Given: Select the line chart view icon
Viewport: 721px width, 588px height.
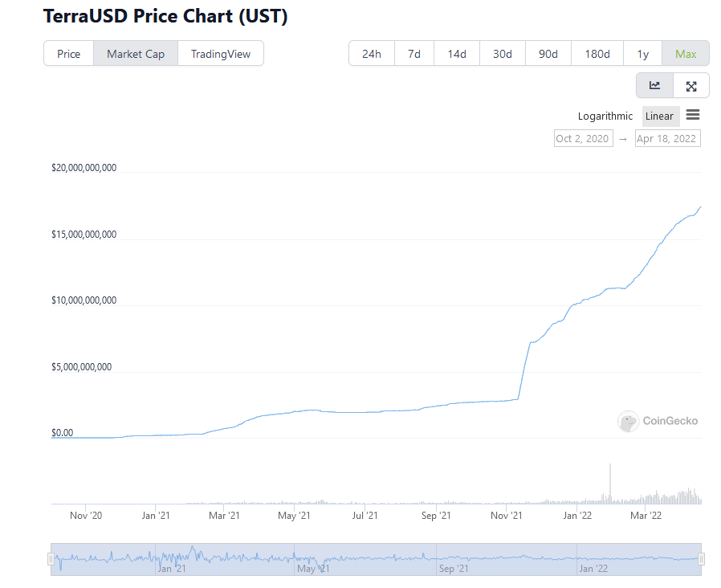Looking at the screenshot, I should coord(654,85).
